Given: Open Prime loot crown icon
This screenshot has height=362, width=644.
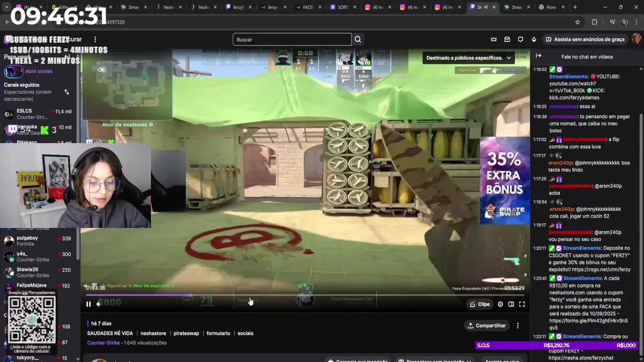Looking at the screenshot, I should (494, 39).
